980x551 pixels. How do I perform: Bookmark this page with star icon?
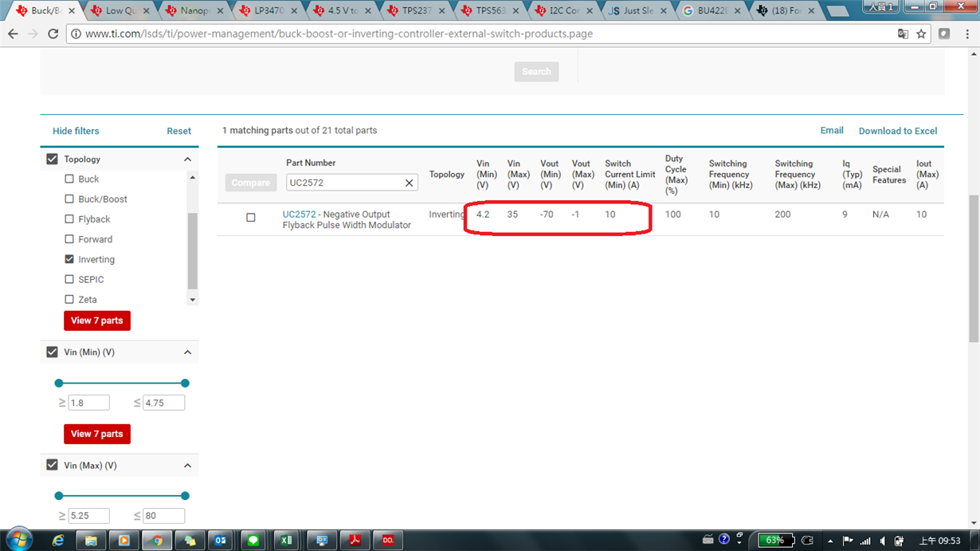tap(921, 34)
